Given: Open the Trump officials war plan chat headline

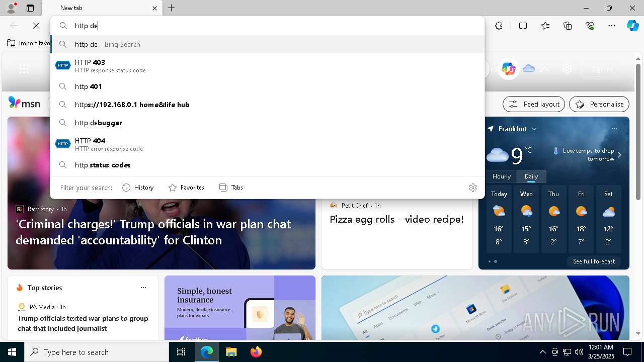Looking at the screenshot, I should pyautogui.click(x=153, y=232).
